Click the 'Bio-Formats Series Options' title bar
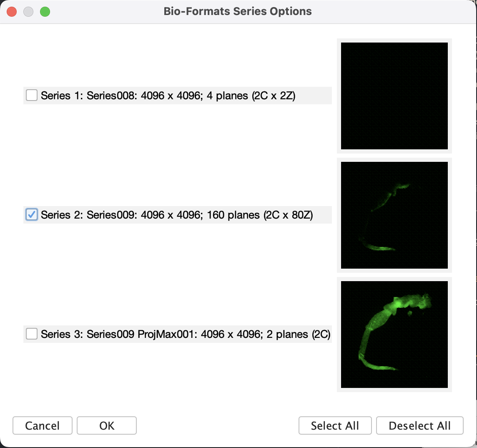Viewport: 477px width, 448px height. coord(238,11)
